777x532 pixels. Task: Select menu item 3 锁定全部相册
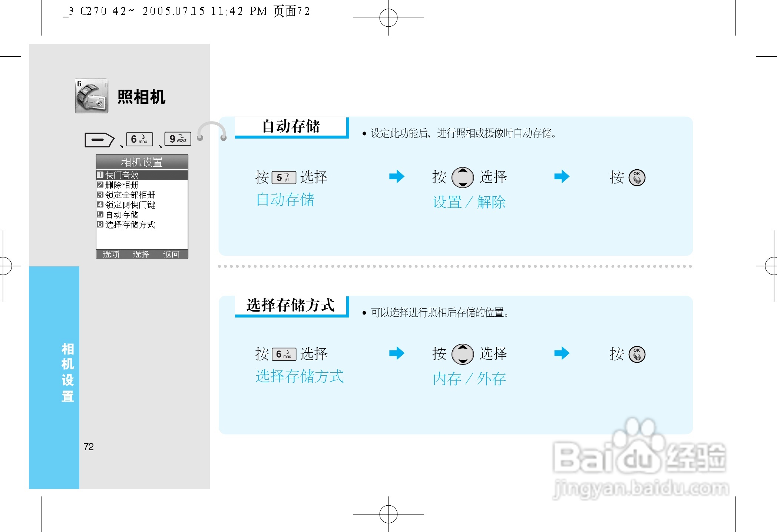click(142, 195)
